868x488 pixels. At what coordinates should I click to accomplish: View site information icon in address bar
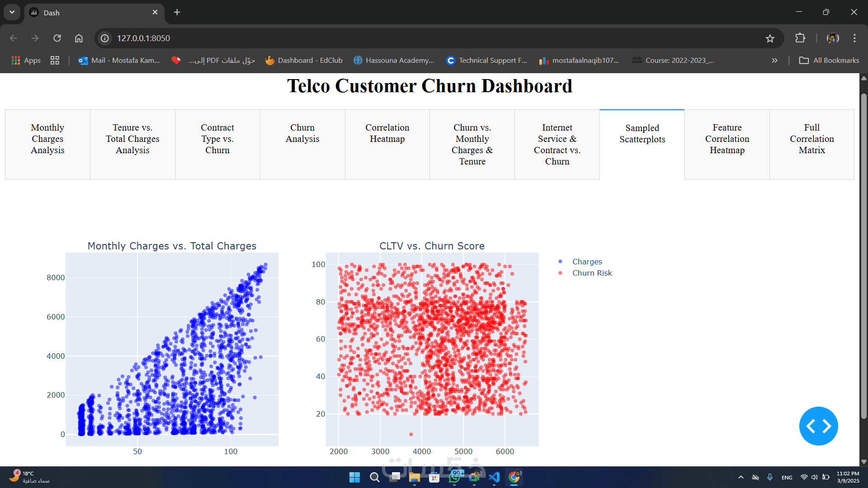[105, 38]
